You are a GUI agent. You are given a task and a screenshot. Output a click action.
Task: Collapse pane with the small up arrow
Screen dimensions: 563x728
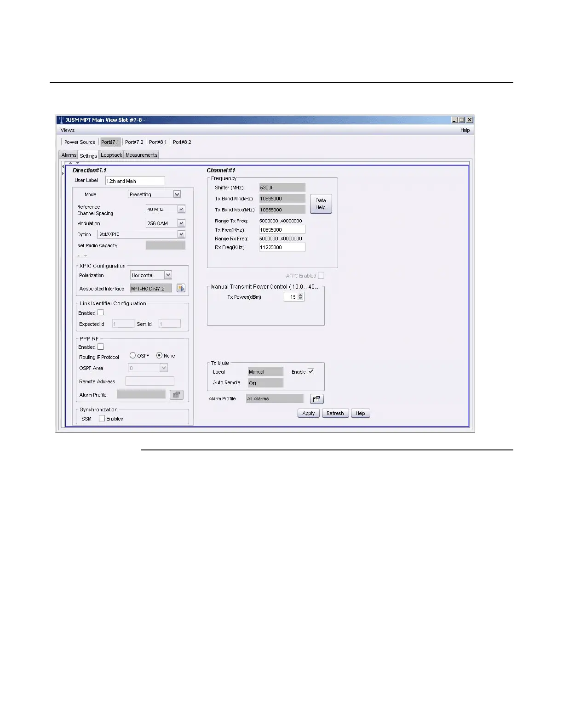pos(70,163)
